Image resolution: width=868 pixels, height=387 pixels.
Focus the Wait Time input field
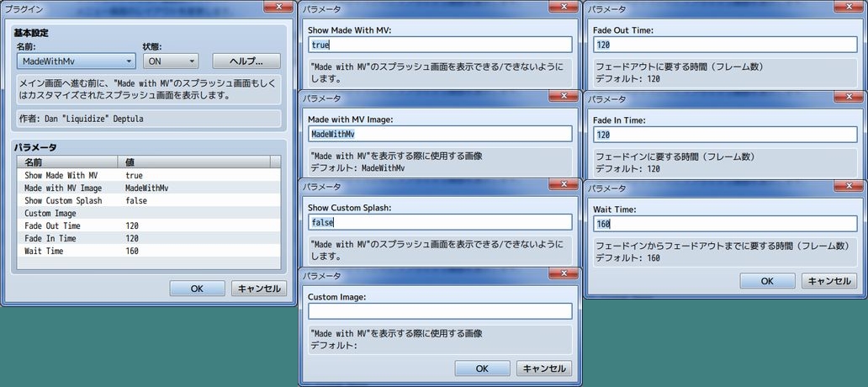[725, 224]
